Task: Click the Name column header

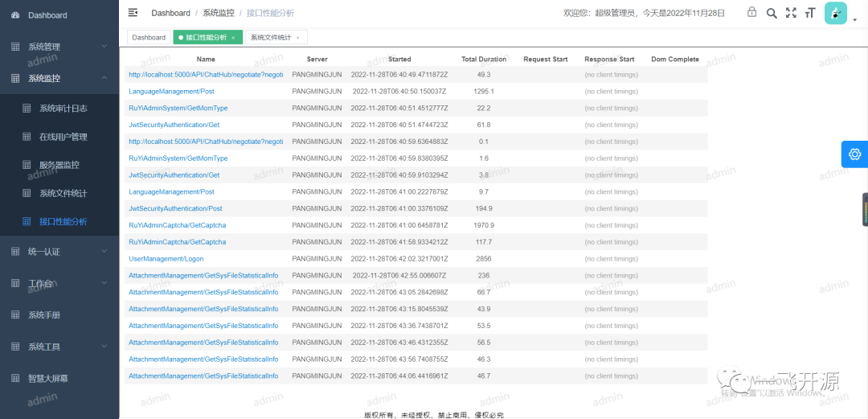Action: (x=206, y=60)
